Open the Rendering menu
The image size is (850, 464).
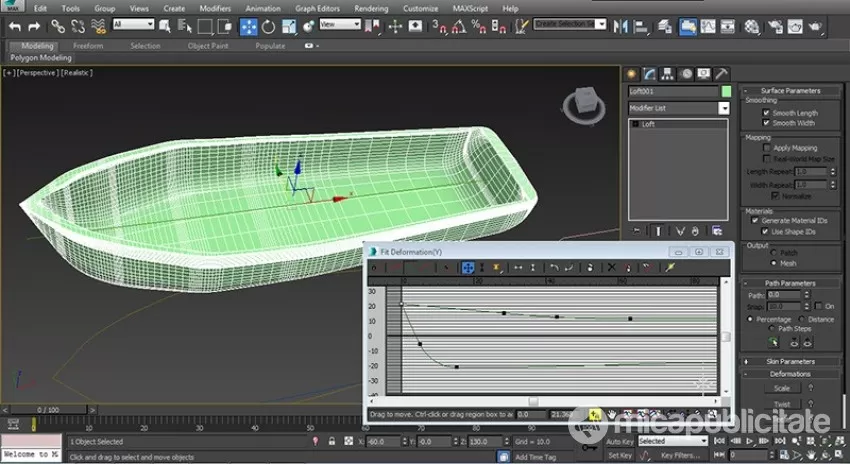pyautogui.click(x=371, y=8)
